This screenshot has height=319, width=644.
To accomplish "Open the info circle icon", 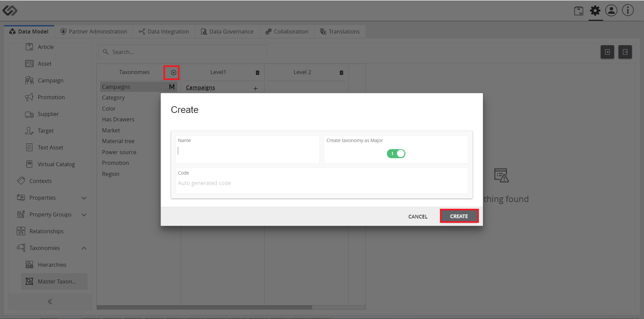I will (628, 10).
